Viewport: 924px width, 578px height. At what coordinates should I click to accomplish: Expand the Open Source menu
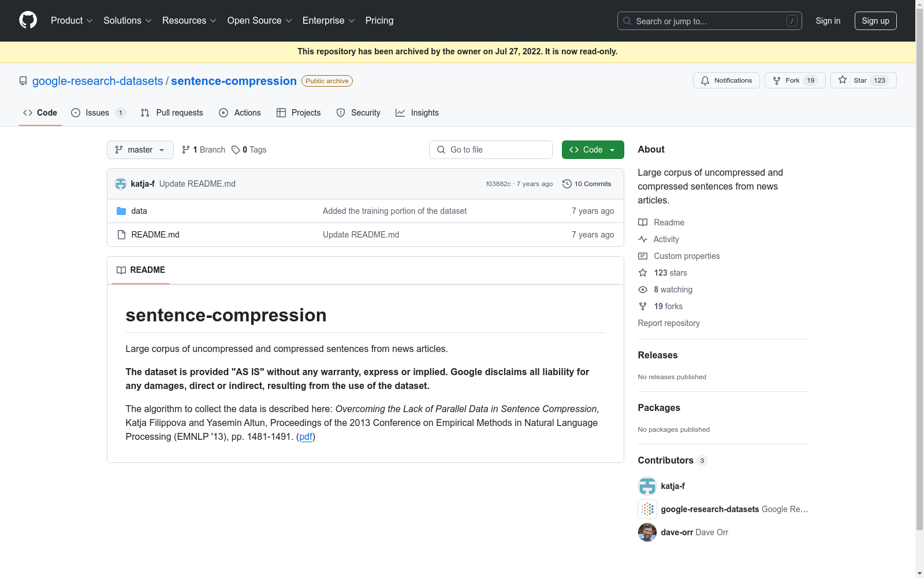pos(260,21)
